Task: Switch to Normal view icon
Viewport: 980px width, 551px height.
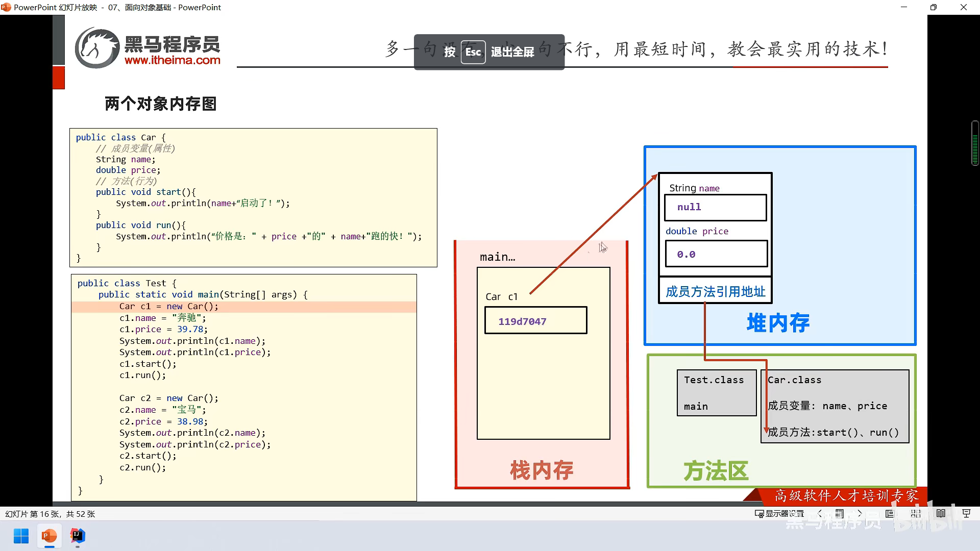Action: [890, 514]
